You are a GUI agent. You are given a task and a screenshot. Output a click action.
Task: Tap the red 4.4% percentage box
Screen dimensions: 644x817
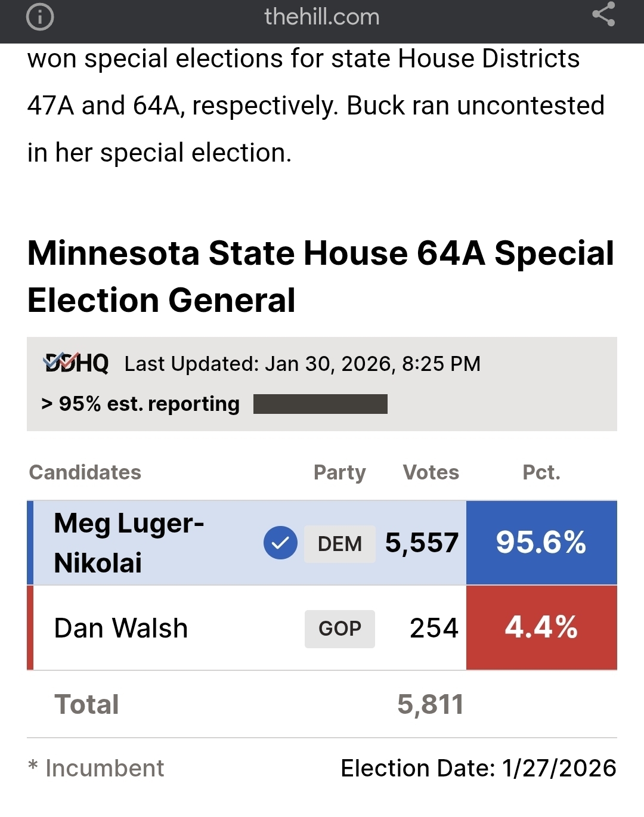541,628
